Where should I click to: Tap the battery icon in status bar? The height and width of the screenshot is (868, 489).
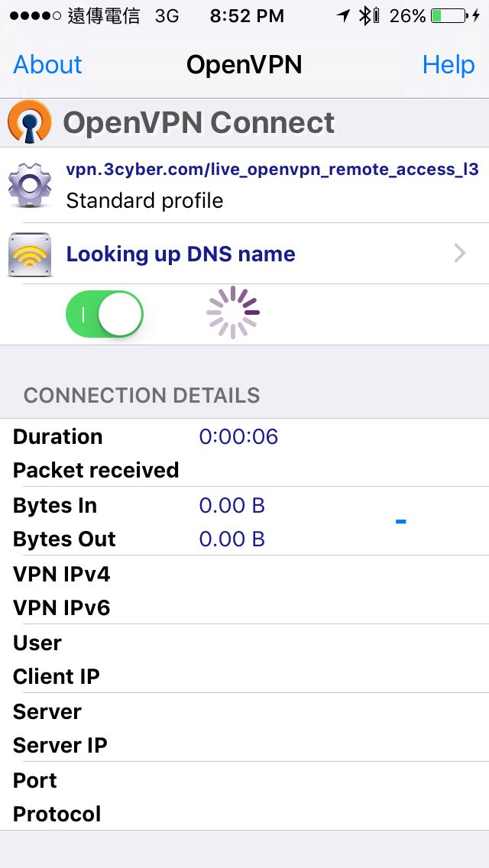[x=448, y=15]
